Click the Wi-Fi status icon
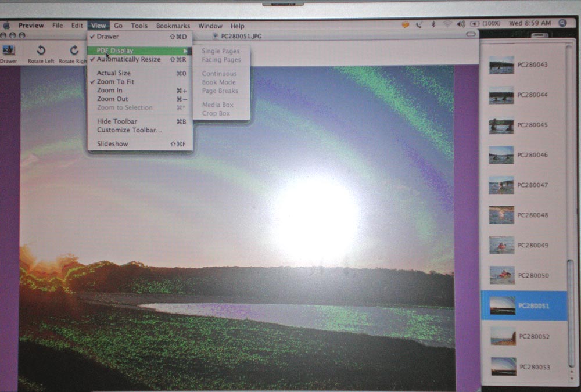This screenshot has height=392, width=581. click(447, 24)
